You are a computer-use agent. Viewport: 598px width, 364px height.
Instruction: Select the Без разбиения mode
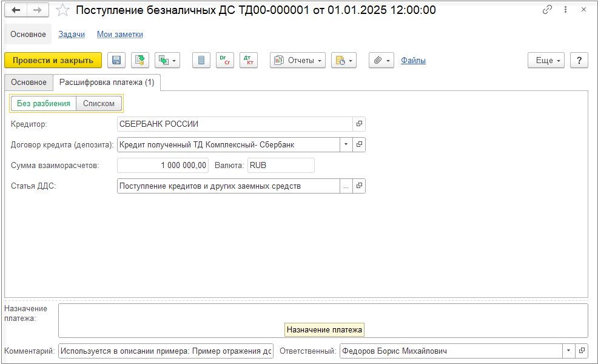(x=44, y=103)
